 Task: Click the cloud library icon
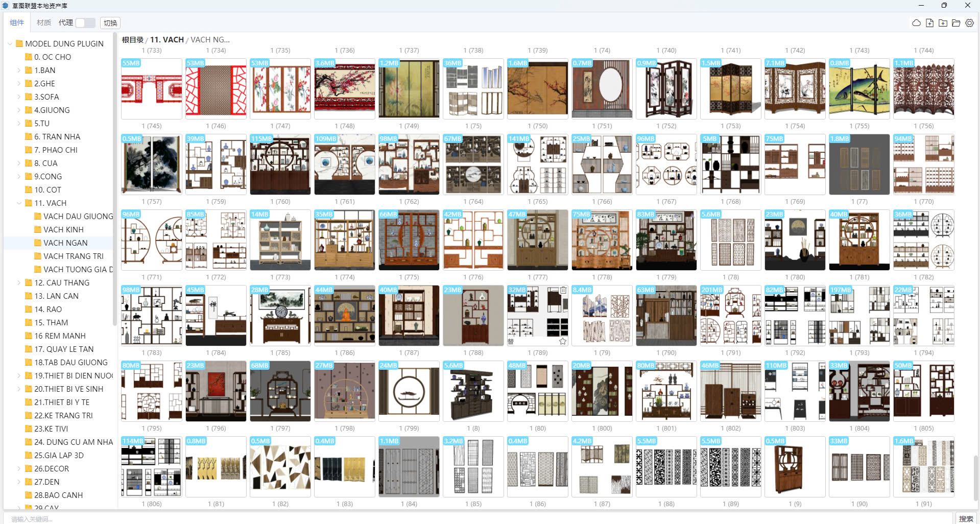pos(916,23)
